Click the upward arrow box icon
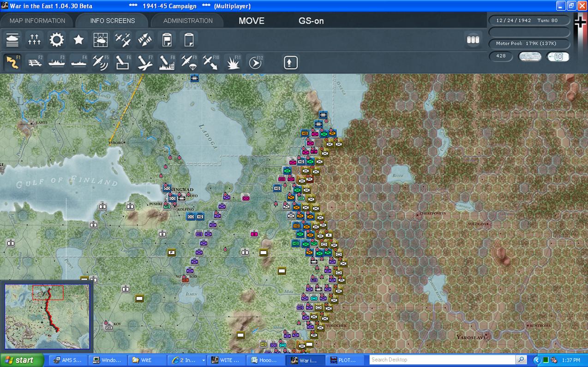 (x=290, y=62)
